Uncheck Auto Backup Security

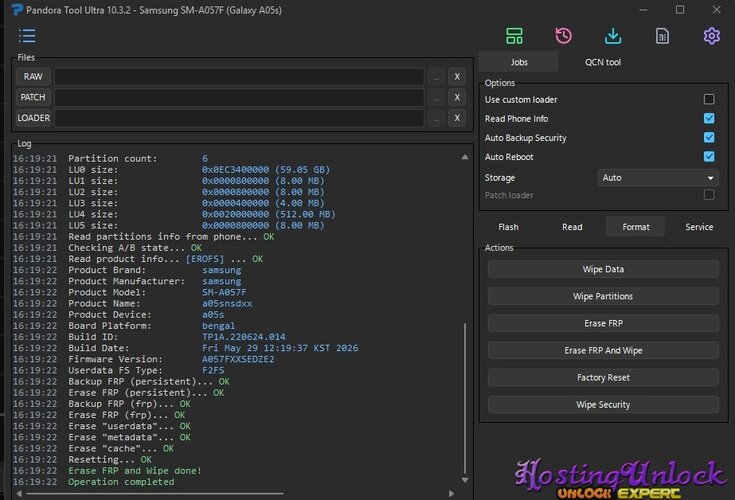[x=709, y=137]
